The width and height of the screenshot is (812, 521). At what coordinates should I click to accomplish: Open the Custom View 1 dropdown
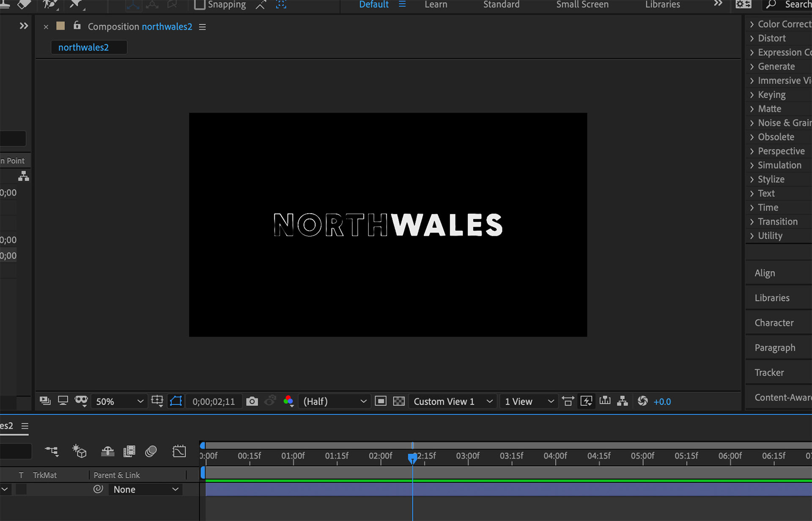(453, 401)
